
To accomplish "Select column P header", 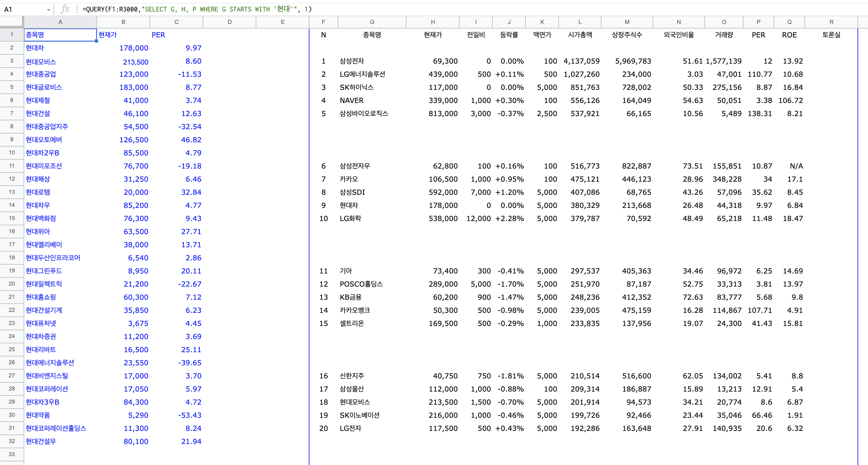I will point(758,22).
